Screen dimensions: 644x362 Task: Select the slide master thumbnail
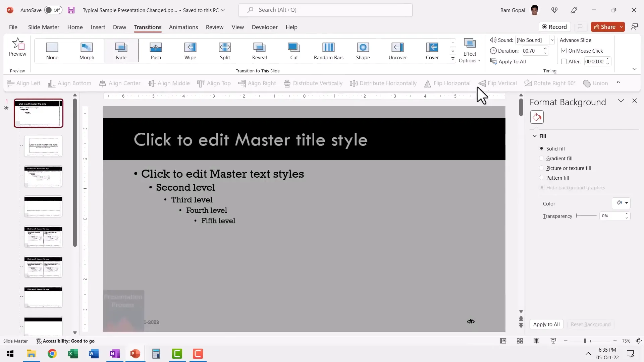[x=38, y=113]
